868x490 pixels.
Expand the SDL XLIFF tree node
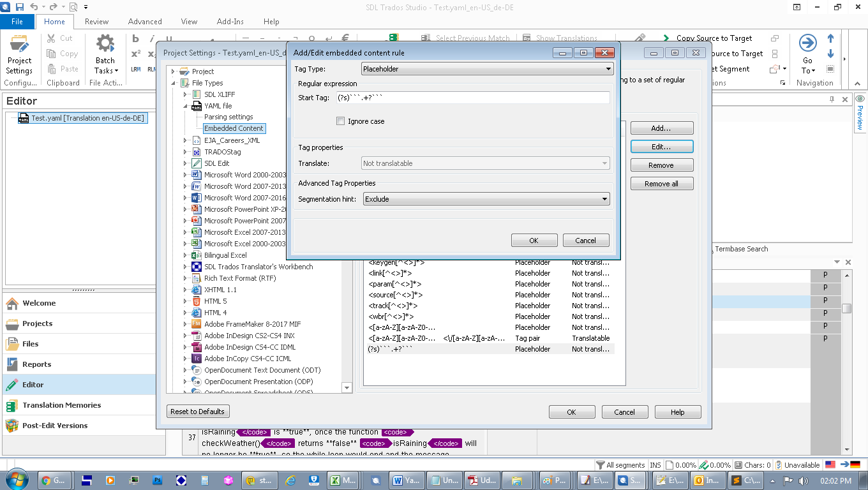point(186,94)
